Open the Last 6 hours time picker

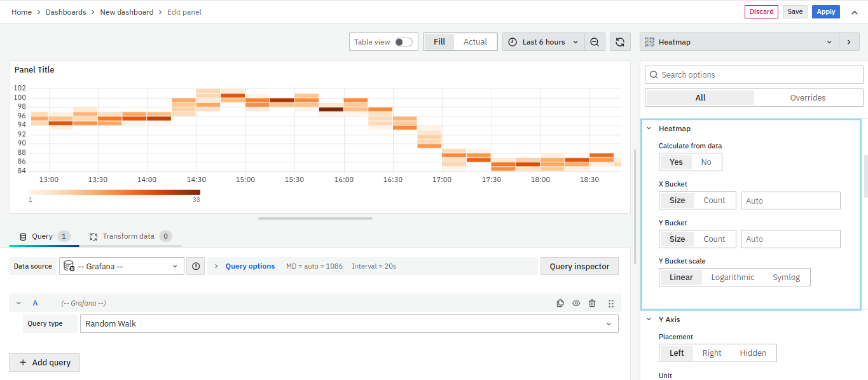[x=544, y=42]
